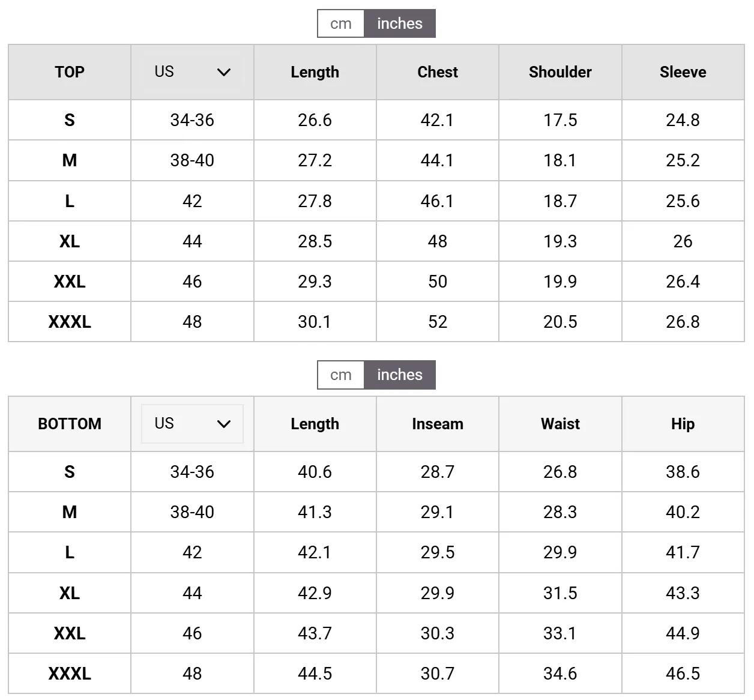This screenshot has height=700, width=754.
Task: Click the Chest column header
Action: tap(438, 72)
